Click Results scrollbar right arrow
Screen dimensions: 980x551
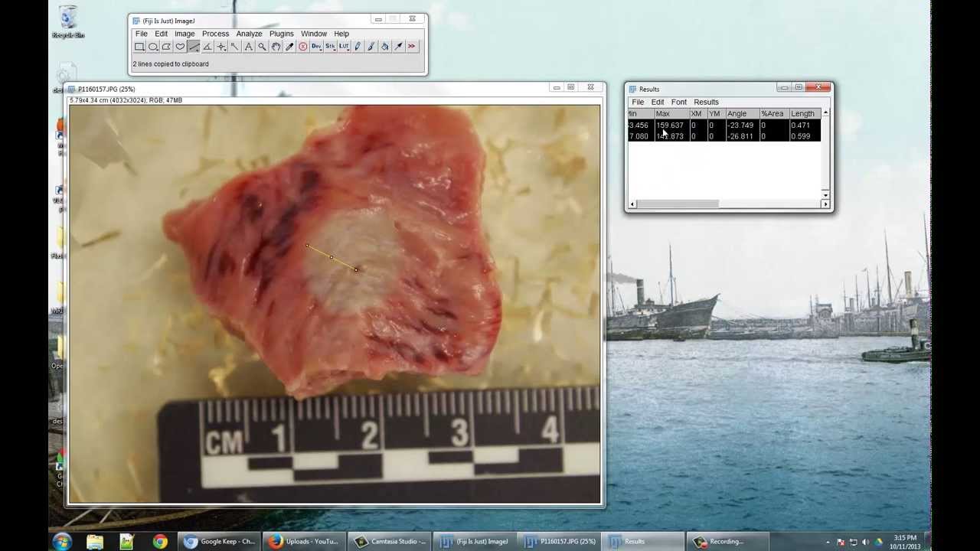pyautogui.click(x=825, y=204)
